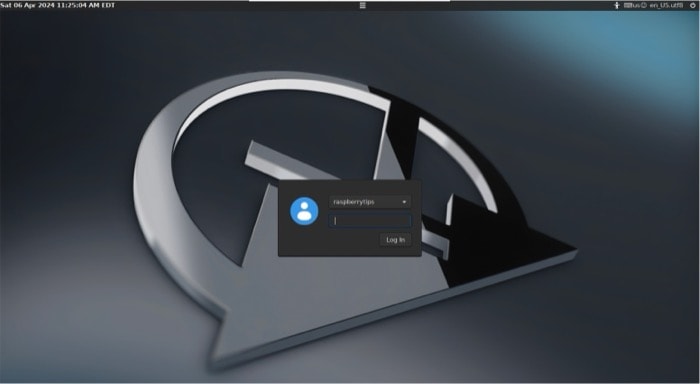Click the Log In button
Screen dimensions: 700x384
point(395,240)
